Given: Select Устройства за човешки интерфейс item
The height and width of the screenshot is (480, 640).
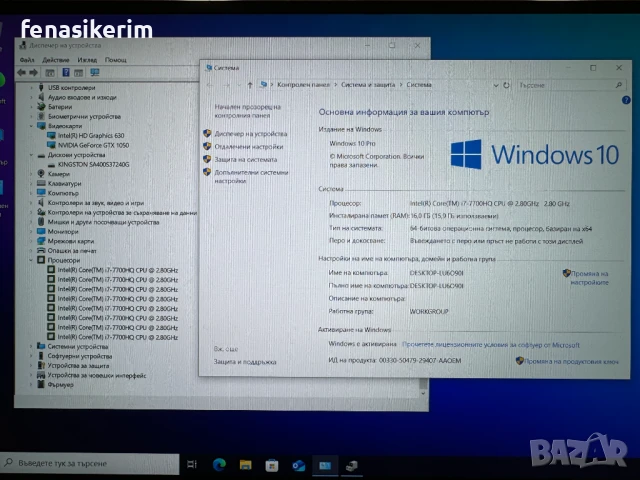Looking at the screenshot, I should 97,376.
